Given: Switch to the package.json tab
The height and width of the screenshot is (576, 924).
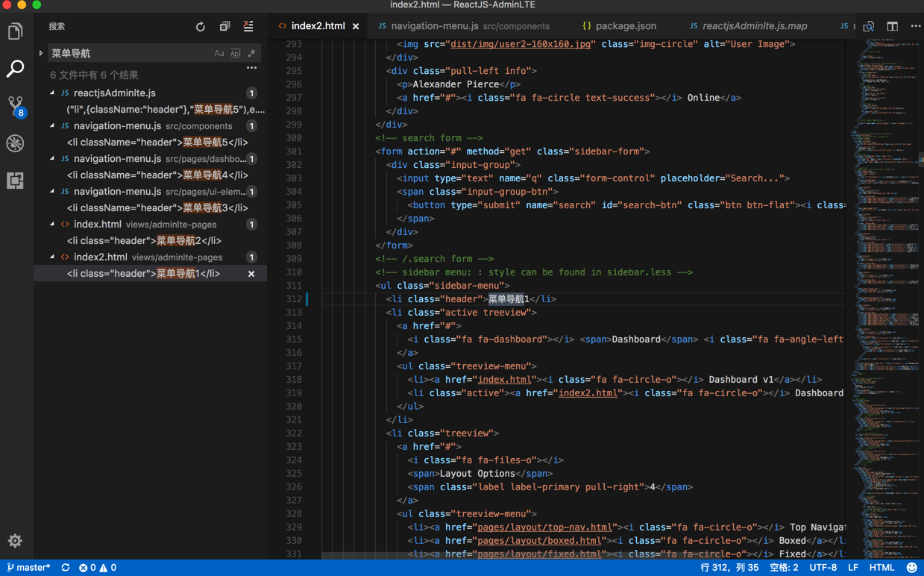Looking at the screenshot, I should (x=625, y=26).
